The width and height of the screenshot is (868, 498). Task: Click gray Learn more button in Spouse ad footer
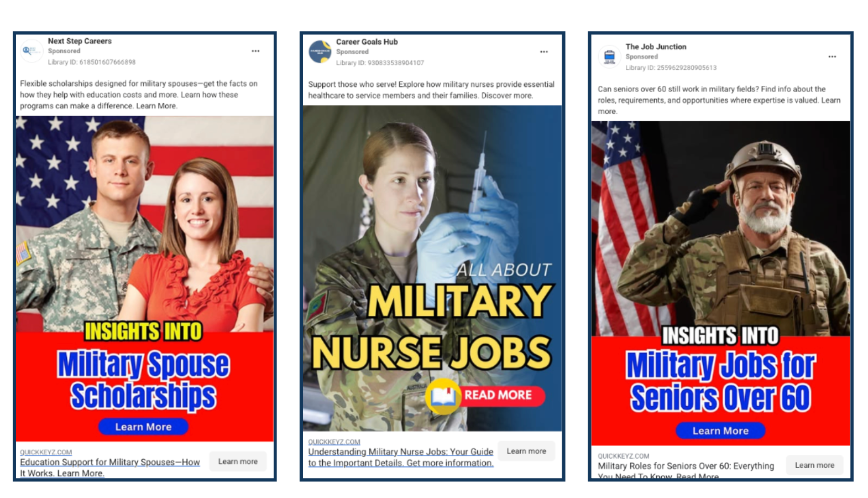coord(238,461)
